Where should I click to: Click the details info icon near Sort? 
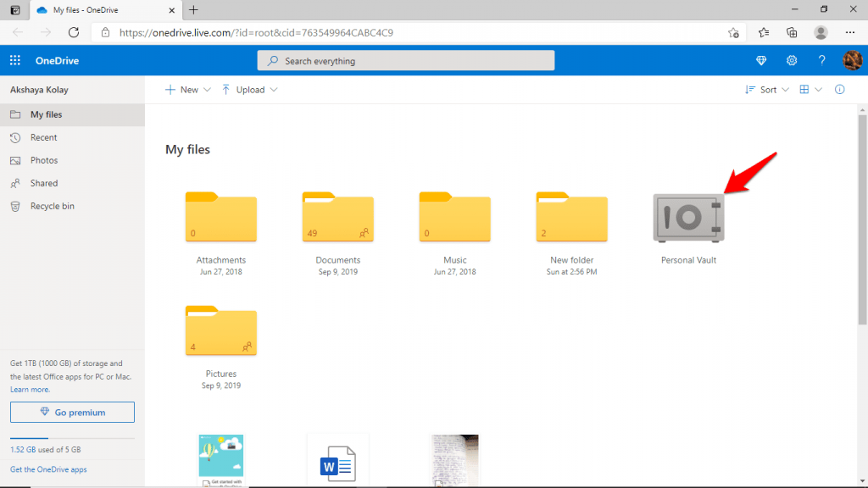coord(839,89)
